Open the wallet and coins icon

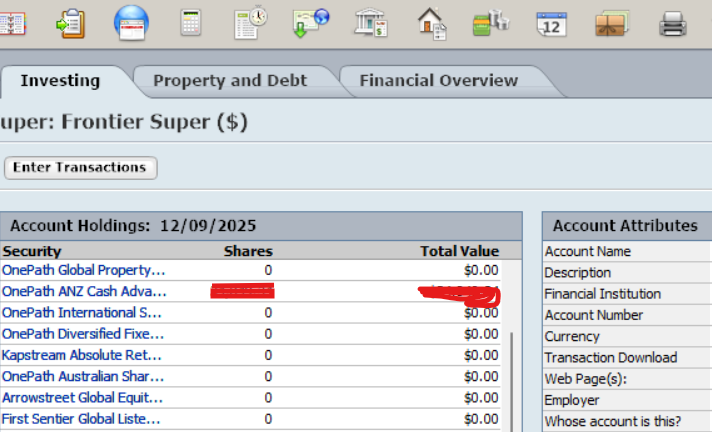(491, 23)
